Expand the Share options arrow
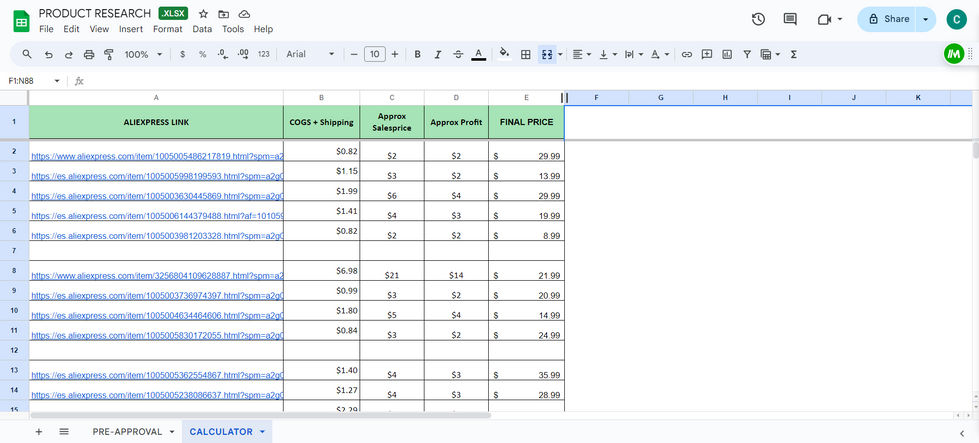The width and height of the screenshot is (979, 443). 925,19
